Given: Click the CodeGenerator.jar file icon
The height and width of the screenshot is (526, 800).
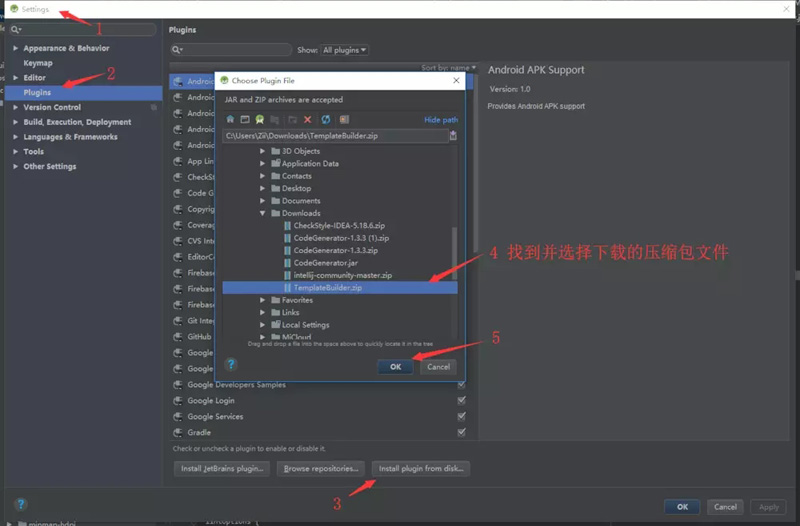Looking at the screenshot, I should (x=287, y=263).
